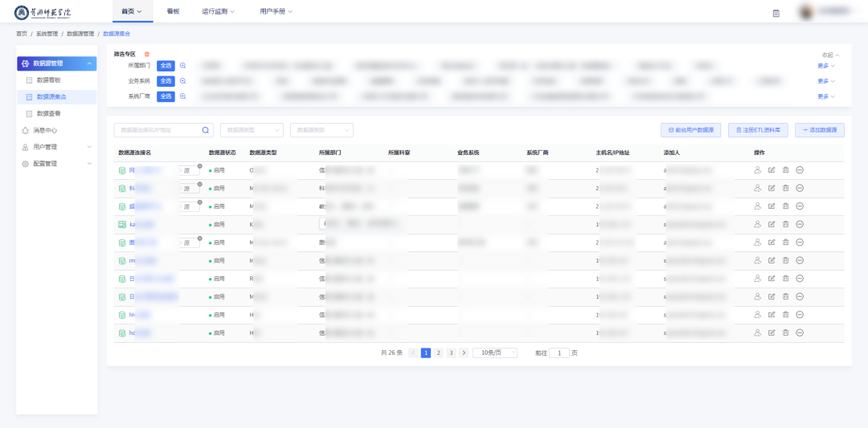Image resolution: width=868 pixels, height=428 pixels.
Task: Click the edit icon in the first table row
Action: point(772,170)
